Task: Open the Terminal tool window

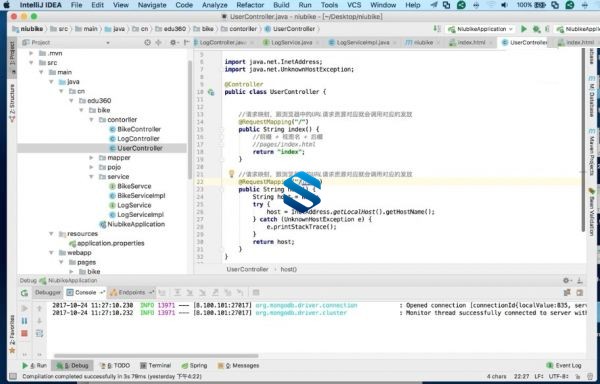Action: coord(155,366)
